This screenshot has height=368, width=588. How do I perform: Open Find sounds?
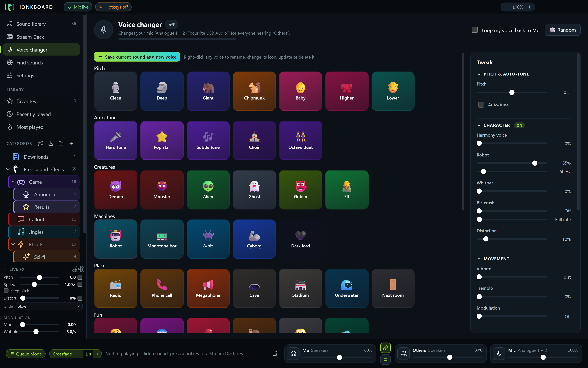click(x=41, y=63)
